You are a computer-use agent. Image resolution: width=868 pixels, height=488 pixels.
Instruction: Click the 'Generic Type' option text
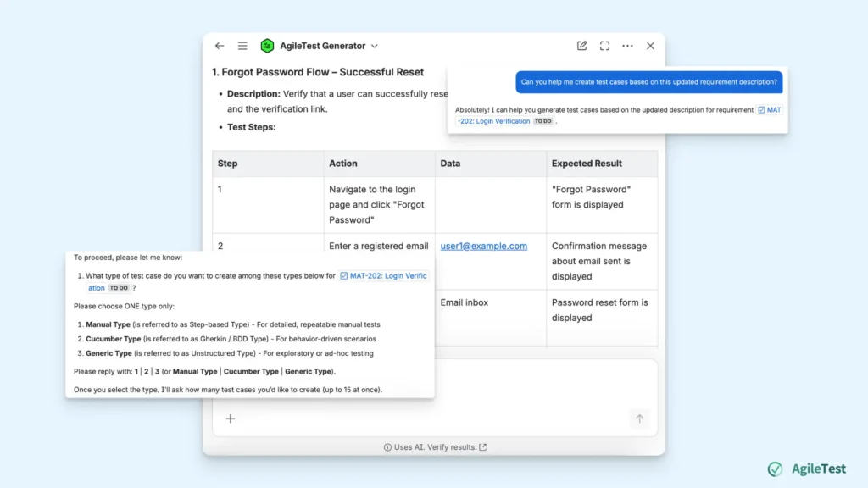(108, 353)
